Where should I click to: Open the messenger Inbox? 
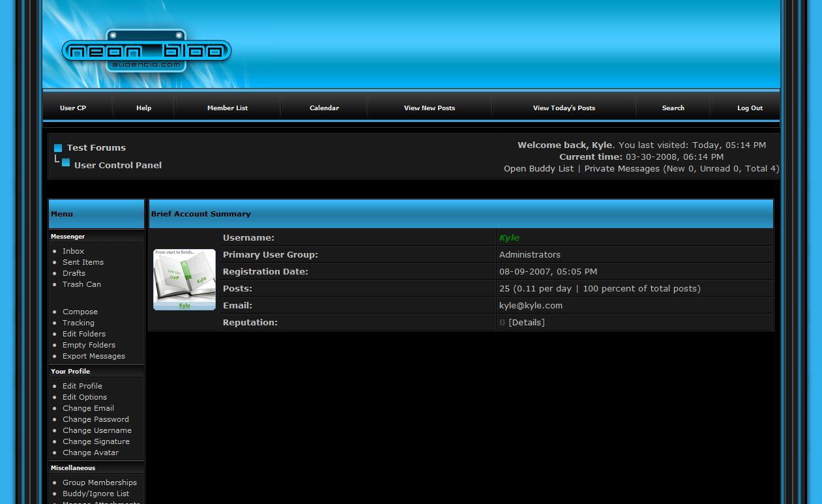tap(73, 251)
